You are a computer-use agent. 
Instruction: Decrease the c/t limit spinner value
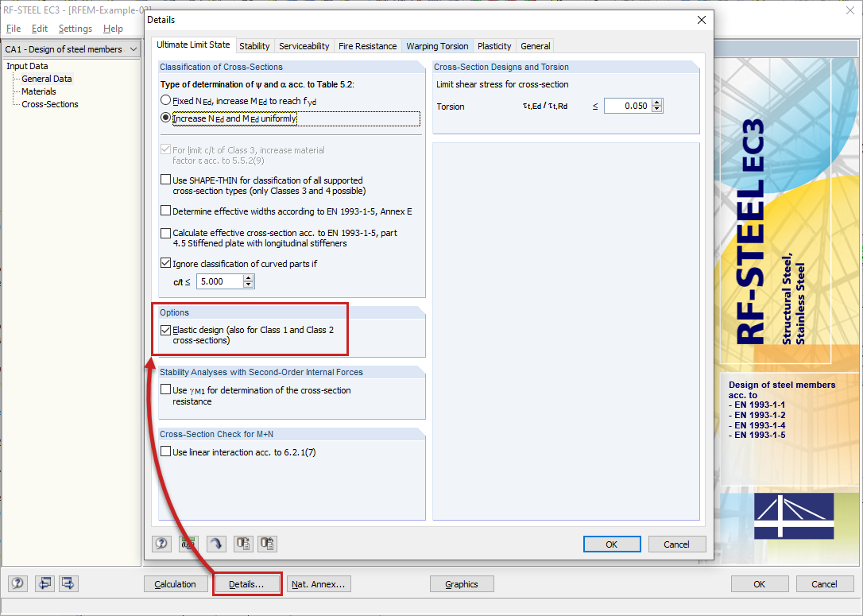[x=249, y=285]
